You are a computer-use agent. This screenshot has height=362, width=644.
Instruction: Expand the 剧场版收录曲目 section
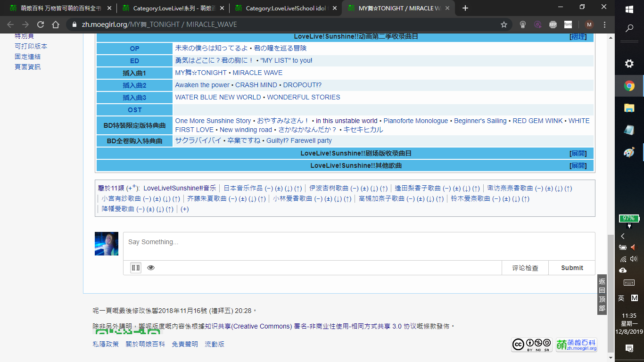click(578, 153)
